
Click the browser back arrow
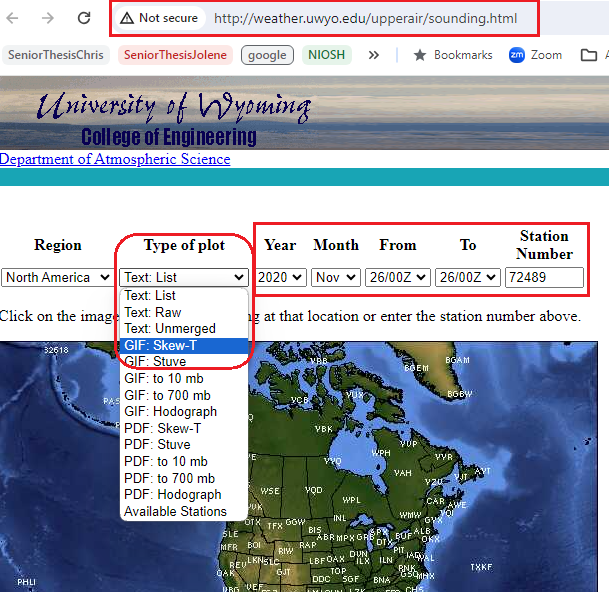16,19
